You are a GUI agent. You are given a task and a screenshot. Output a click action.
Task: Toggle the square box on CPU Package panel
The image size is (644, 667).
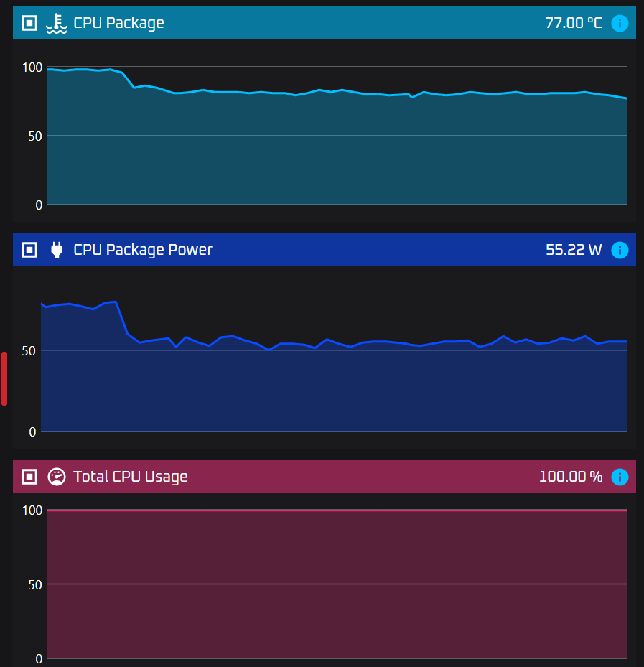[29, 23]
